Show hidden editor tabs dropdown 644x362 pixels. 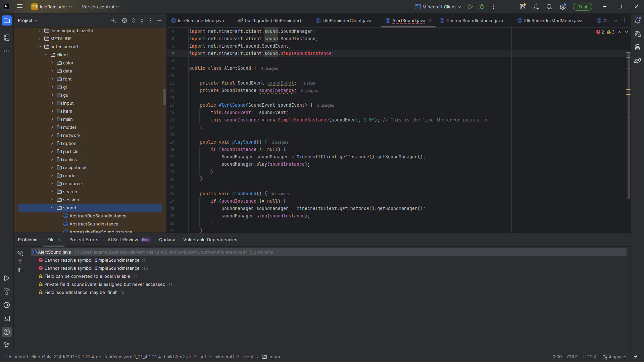(x=615, y=20)
